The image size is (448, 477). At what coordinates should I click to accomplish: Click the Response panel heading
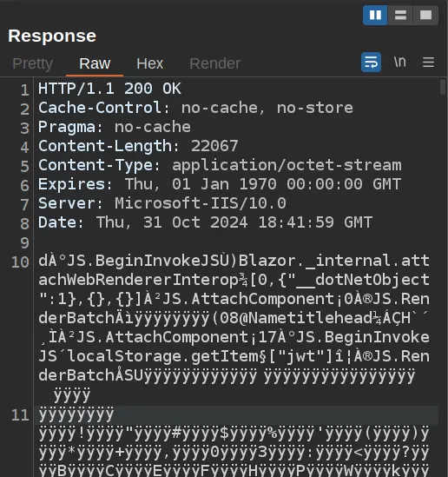click(x=52, y=36)
